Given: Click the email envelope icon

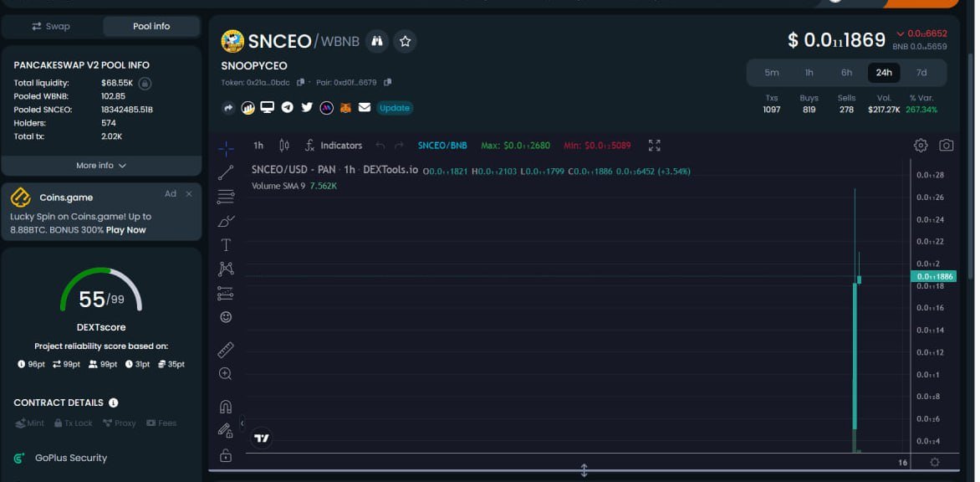Looking at the screenshot, I should coord(365,107).
